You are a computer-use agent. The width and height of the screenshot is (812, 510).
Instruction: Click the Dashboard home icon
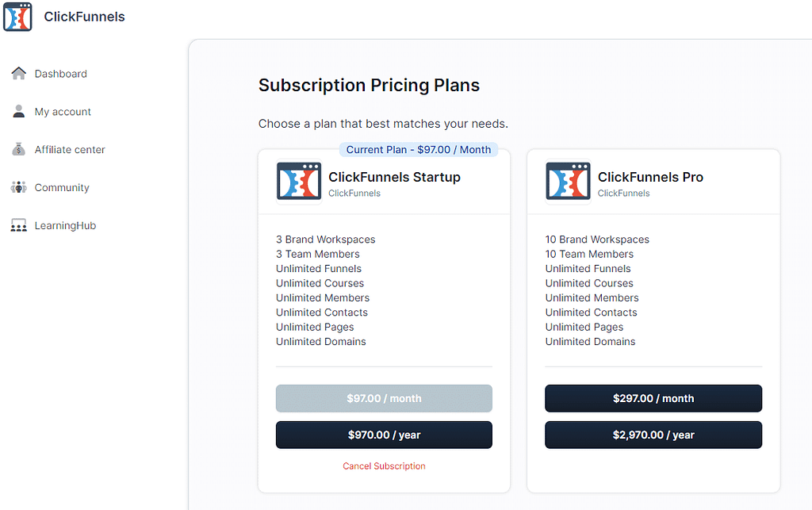click(x=19, y=74)
